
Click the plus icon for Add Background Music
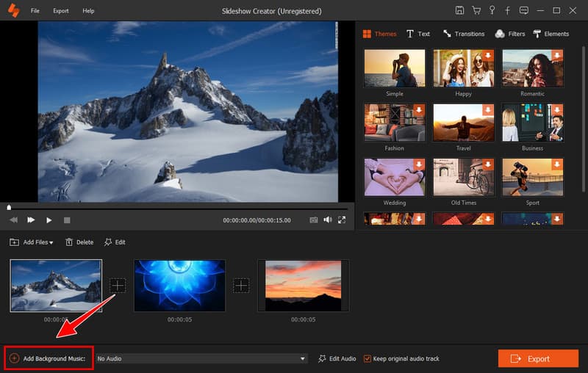(15, 358)
